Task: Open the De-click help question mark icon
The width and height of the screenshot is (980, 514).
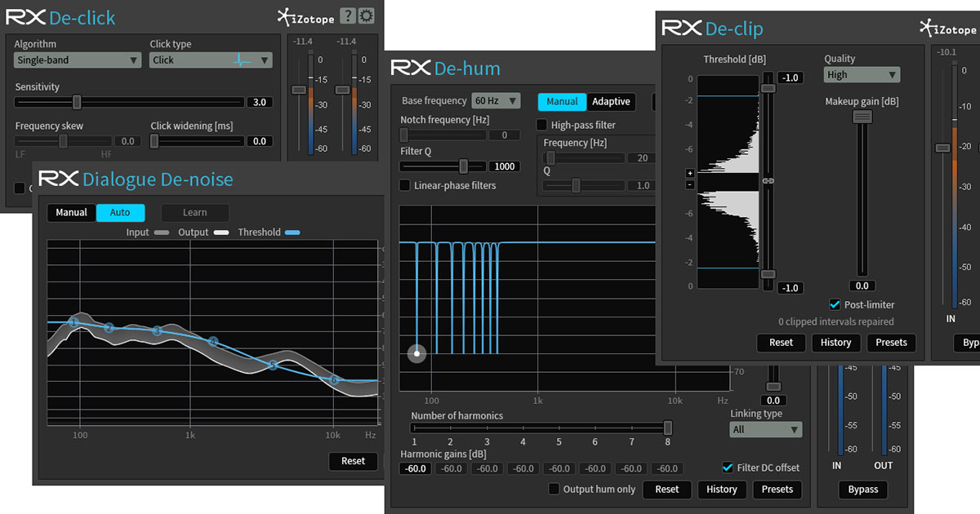Action: point(347,16)
